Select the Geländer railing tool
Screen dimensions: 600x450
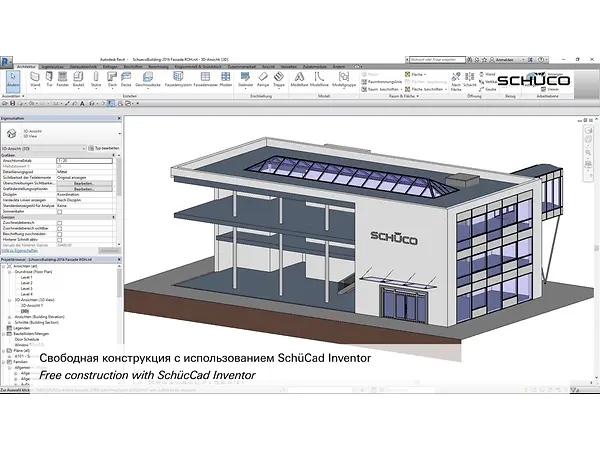pos(245,79)
